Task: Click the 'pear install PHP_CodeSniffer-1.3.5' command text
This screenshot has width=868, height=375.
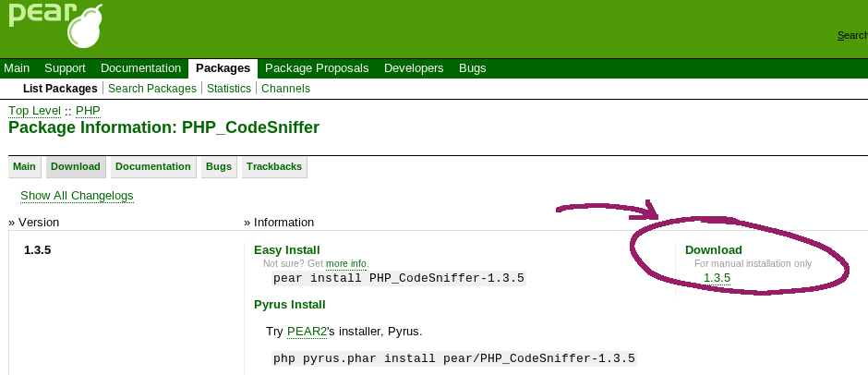Action: [x=399, y=278]
